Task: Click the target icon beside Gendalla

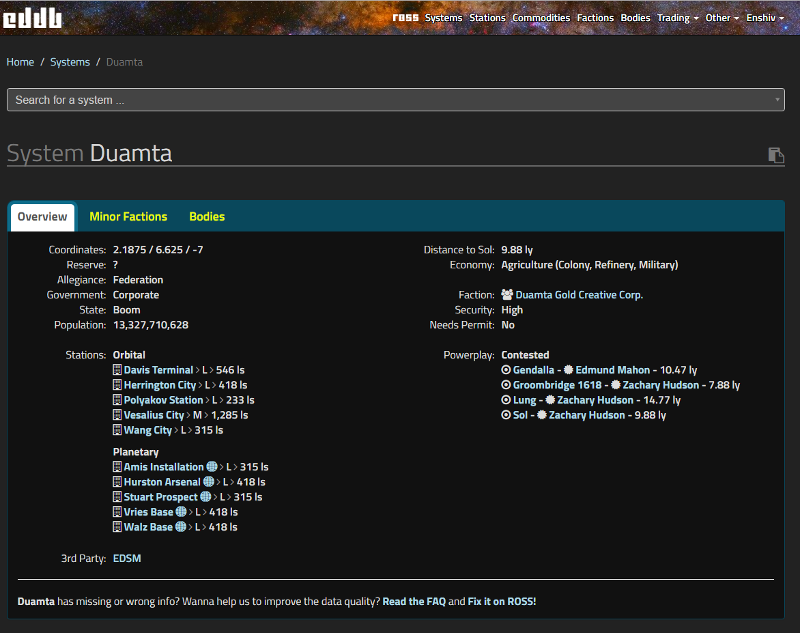Action: point(506,370)
